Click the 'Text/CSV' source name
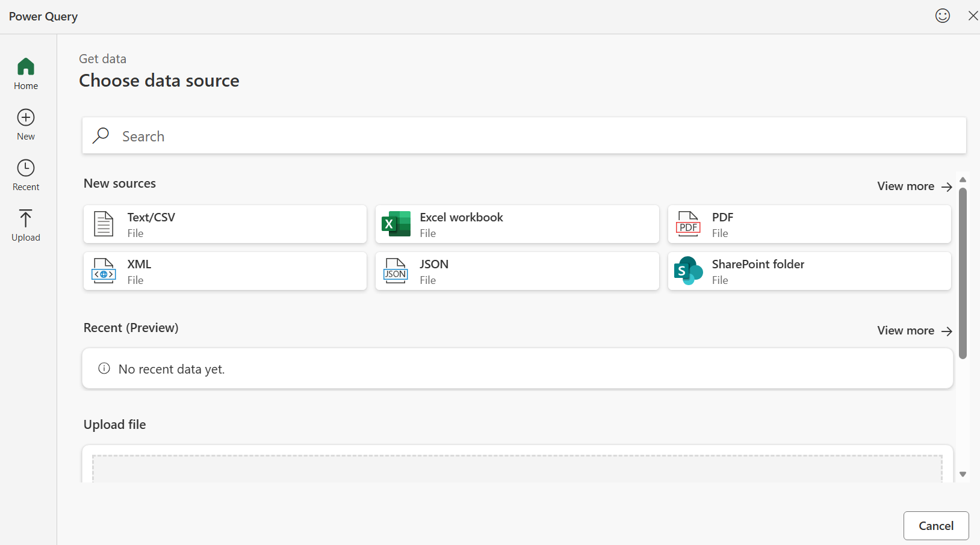Image resolution: width=980 pixels, height=545 pixels. point(151,217)
